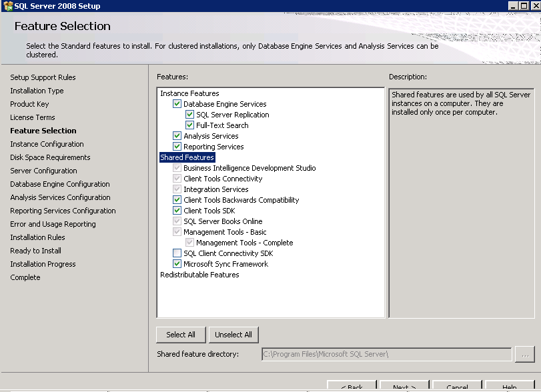Go to Setup Support Rules step
The height and width of the screenshot is (392, 541).
click(43, 77)
